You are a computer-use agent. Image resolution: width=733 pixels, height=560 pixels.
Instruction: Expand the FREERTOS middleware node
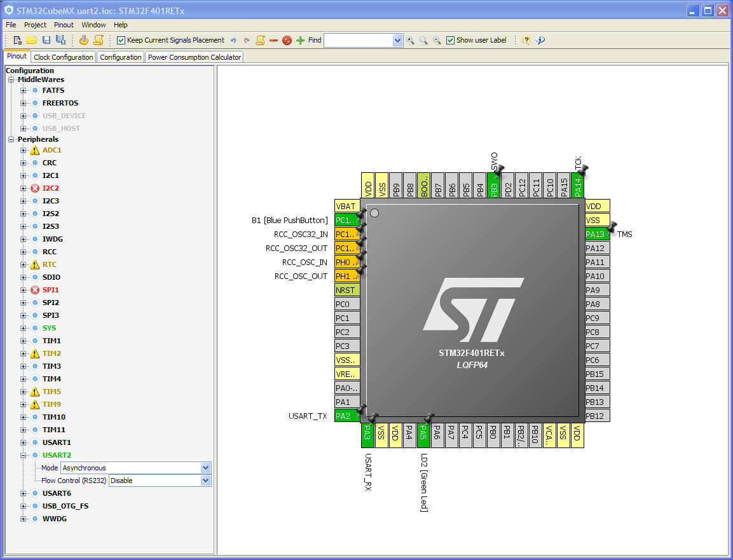[x=23, y=104]
